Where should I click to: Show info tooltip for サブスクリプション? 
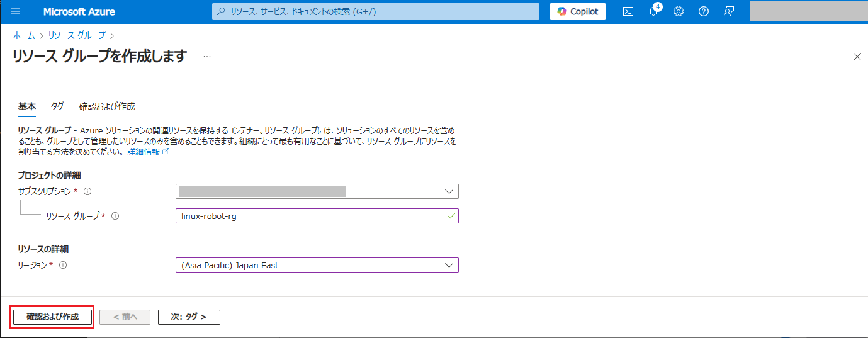87,191
